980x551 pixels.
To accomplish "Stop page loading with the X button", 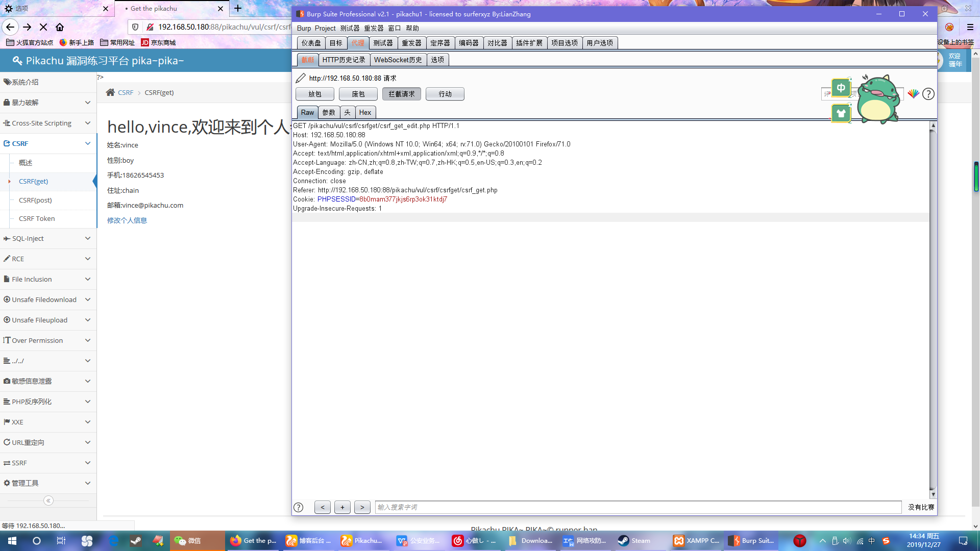I will click(x=43, y=27).
